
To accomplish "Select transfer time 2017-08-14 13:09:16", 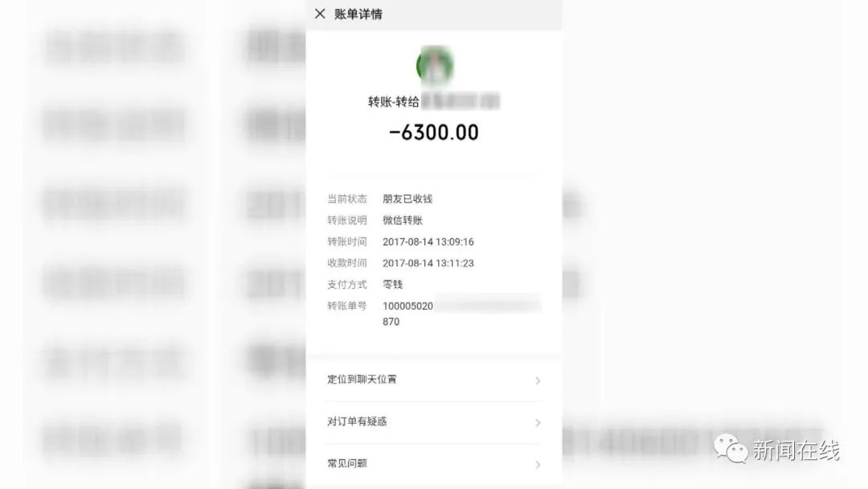I will click(428, 242).
